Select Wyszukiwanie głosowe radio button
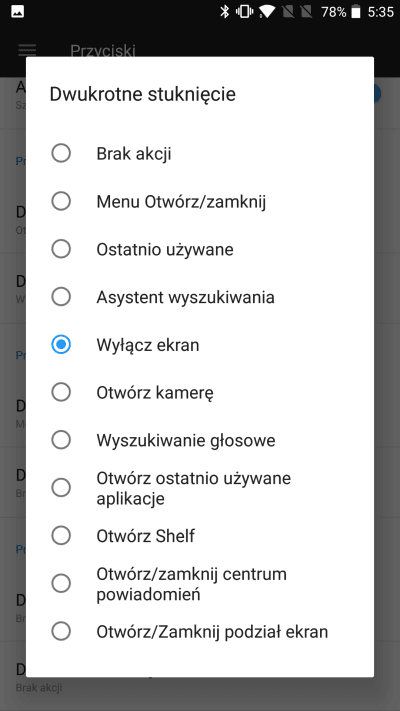 coord(61,440)
